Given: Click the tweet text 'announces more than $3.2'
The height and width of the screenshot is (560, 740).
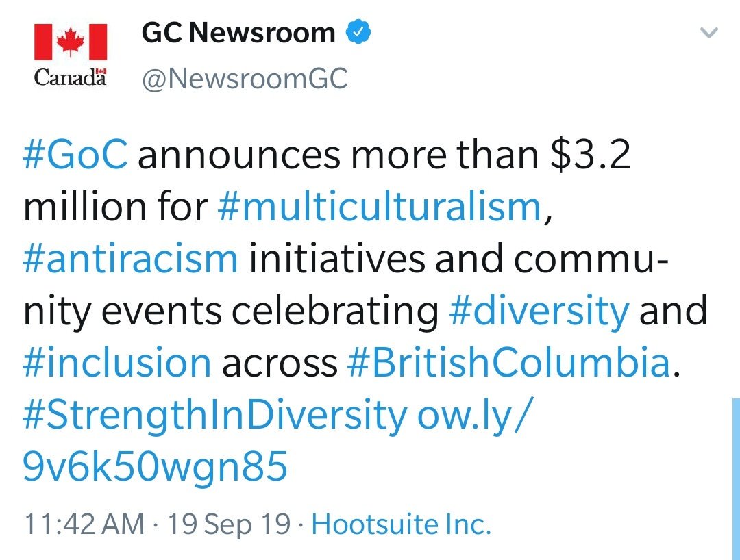Looking at the screenshot, I should 384,155.
